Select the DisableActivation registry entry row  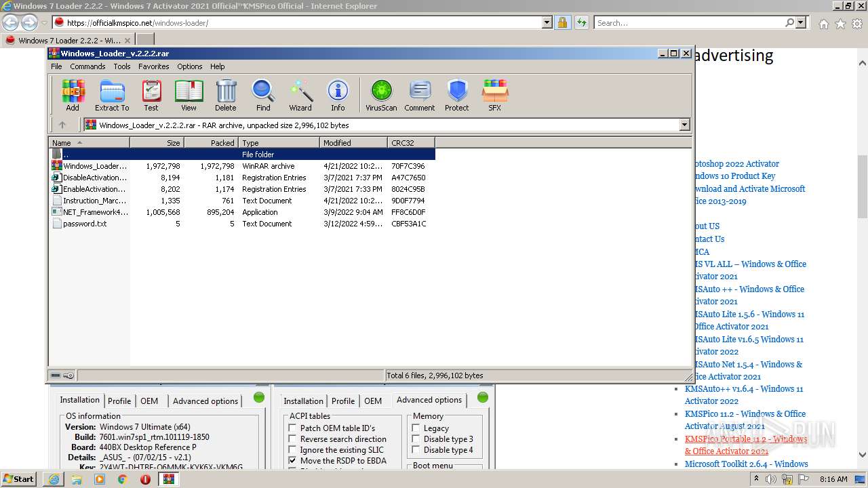tap(242, 178)
